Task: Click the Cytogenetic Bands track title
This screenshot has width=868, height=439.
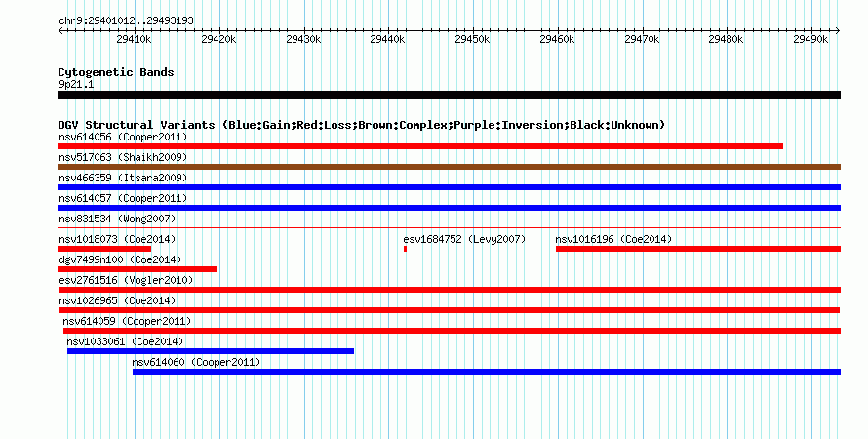Action: (x=116, y=72)
